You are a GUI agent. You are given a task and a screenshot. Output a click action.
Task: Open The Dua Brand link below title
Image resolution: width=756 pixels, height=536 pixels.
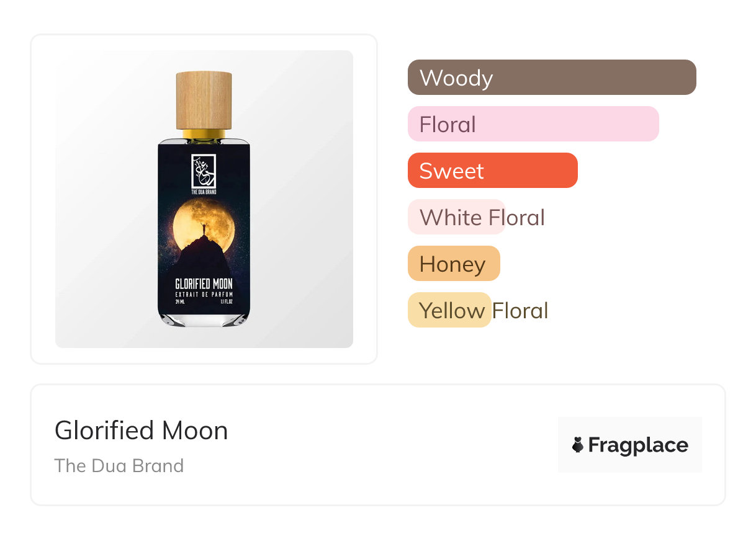point(119,466)
